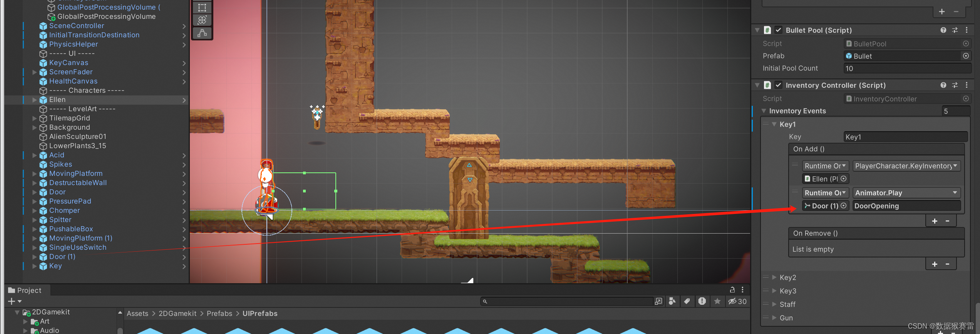The height and width of the screenshot is (334, 980).
Task: Open the Animator.Play function dropdown
Action: (906, 193)
